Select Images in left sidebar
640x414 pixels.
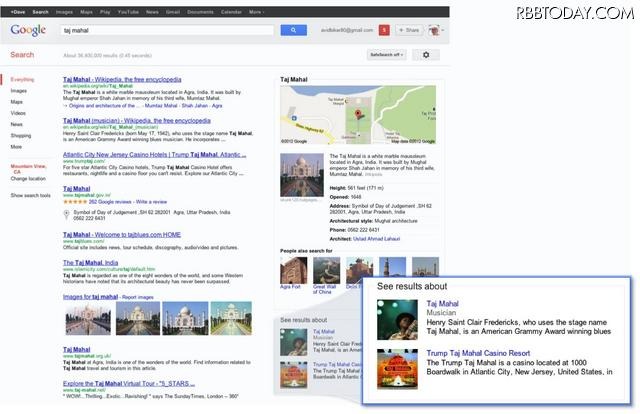[x=19, y=90]
